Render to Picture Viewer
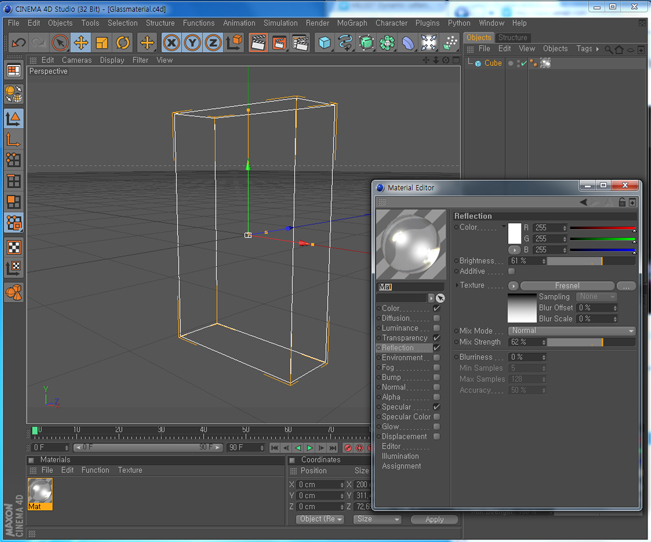 pos(279,42)
